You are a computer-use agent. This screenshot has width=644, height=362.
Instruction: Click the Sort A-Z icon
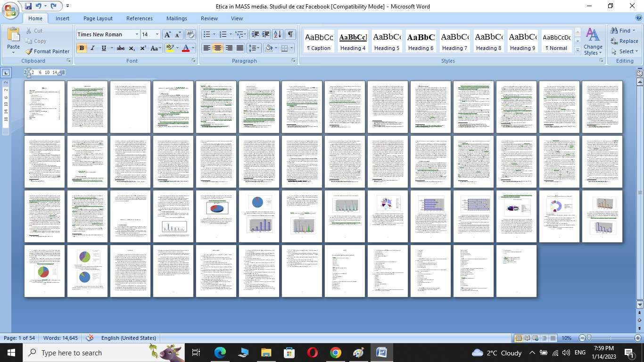pyautogui.click(x=278, y=34)
